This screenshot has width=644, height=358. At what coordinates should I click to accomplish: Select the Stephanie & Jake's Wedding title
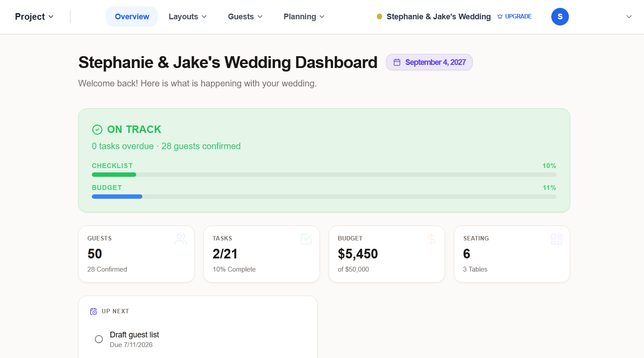click(x=438, y=16)
